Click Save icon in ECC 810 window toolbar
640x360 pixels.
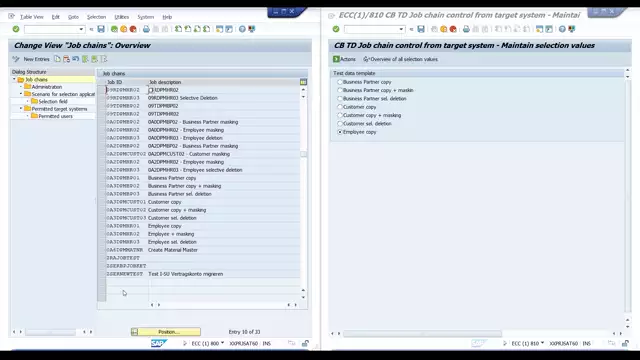[421, 29]
